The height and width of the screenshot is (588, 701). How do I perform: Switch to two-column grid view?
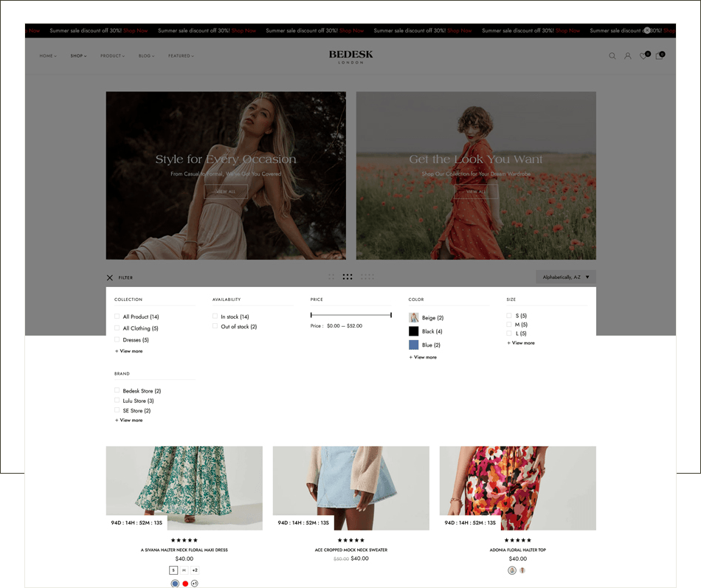pos(331,277)
